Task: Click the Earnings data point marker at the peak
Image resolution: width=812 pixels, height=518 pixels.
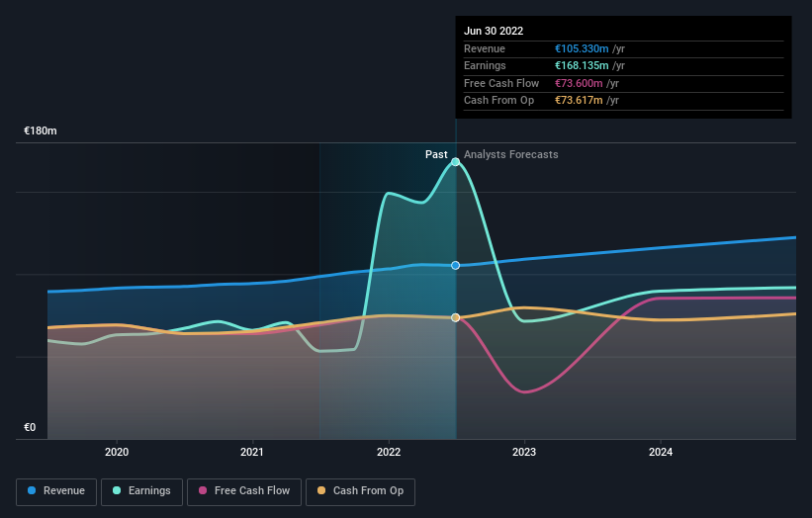Action: 455,162
